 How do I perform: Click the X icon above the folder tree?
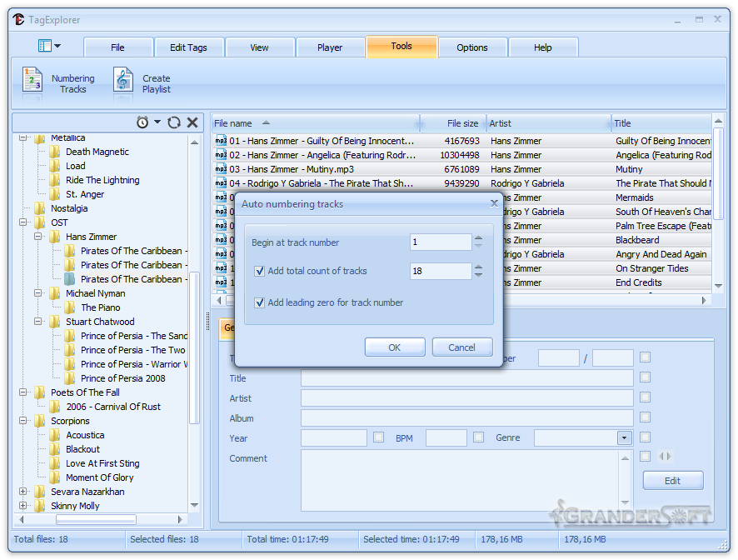pos(192,122)
